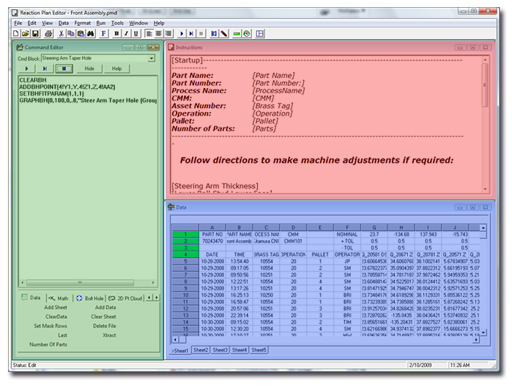Click the Delete File command
512x386 pixels.
point(105,326)
